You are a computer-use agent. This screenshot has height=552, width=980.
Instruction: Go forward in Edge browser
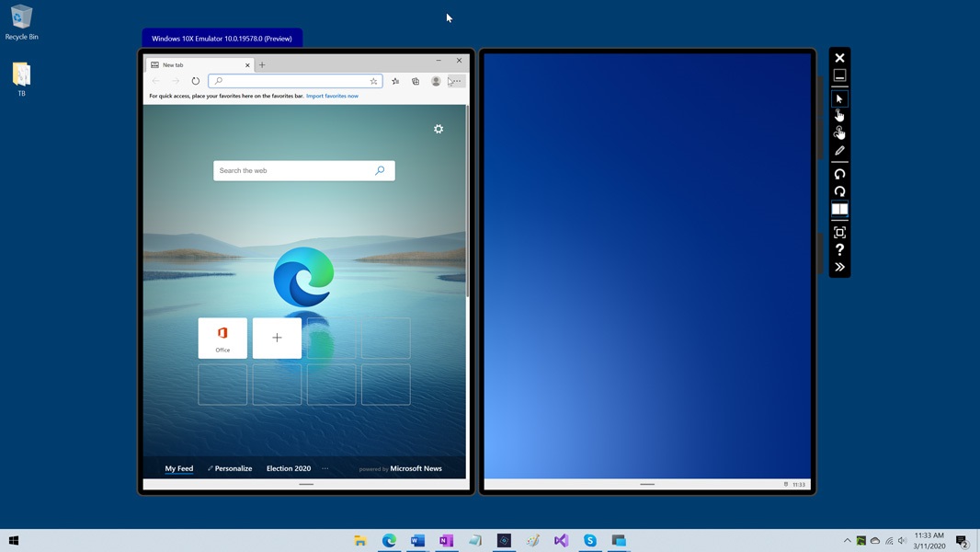[x=176, y=81]
